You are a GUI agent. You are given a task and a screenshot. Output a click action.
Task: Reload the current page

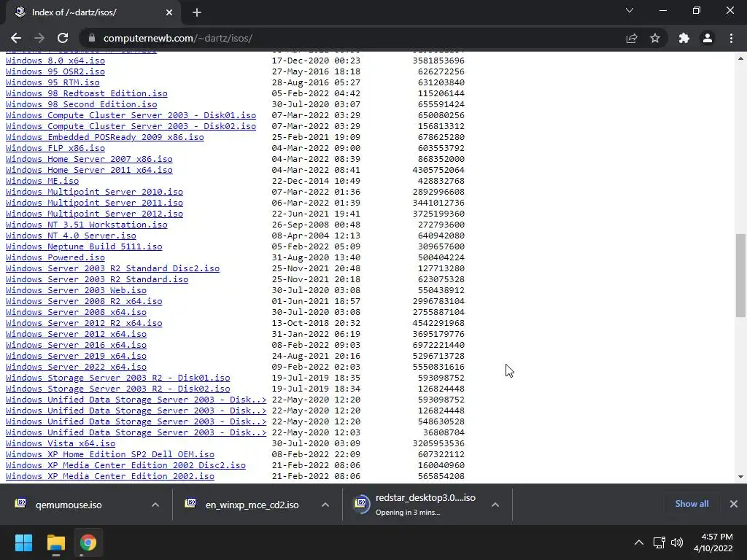pos(63,38)
